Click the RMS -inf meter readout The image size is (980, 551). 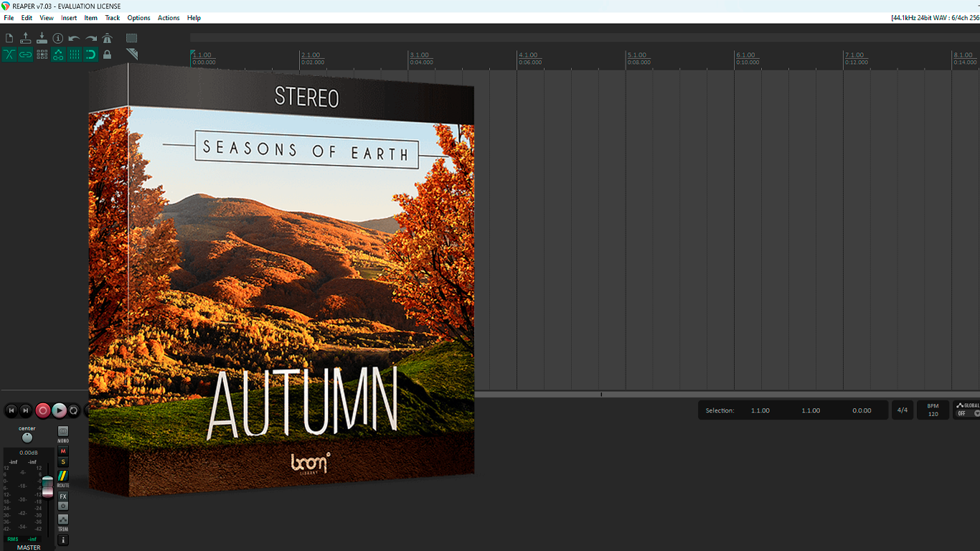coord(22,539)
